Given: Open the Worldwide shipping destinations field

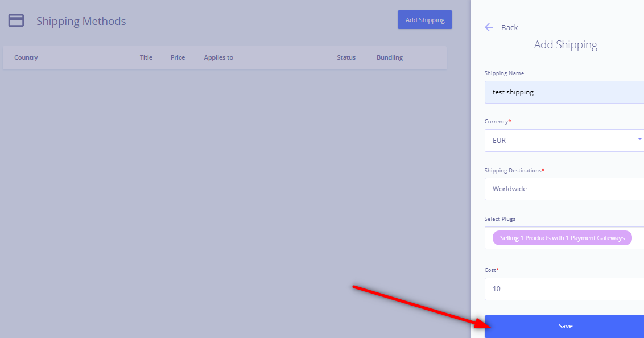Looking at the screenshot, I should [x=564, y=189].
